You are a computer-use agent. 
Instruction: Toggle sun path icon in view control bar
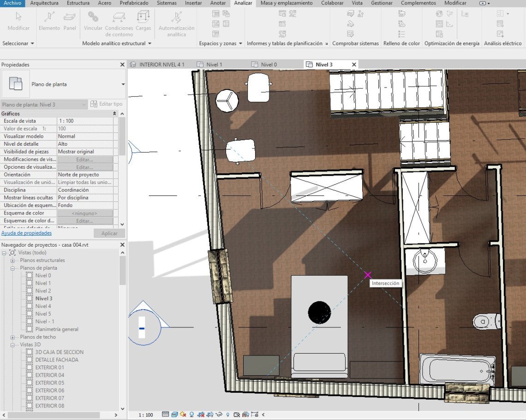coord(183,414)
